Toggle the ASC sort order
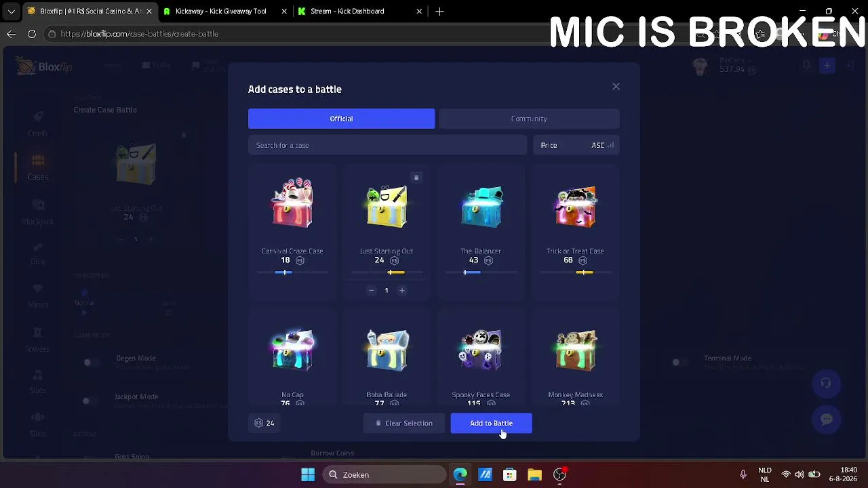The image size is (868, 488). pyautogui.click(x=602, y=145)
